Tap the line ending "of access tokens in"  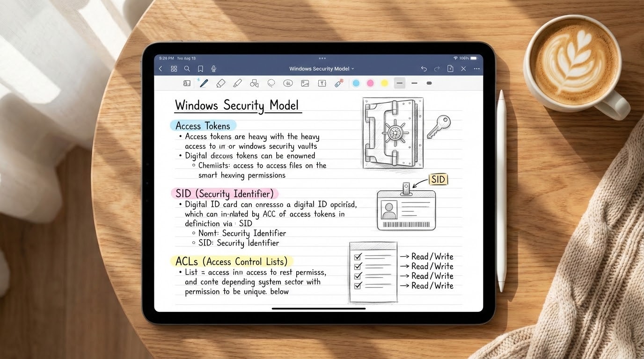265,214
